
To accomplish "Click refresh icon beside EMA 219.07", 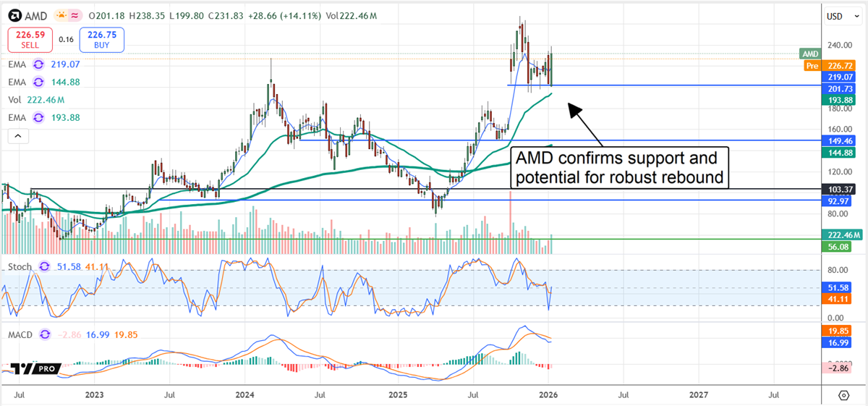I will tap(40, 64).
